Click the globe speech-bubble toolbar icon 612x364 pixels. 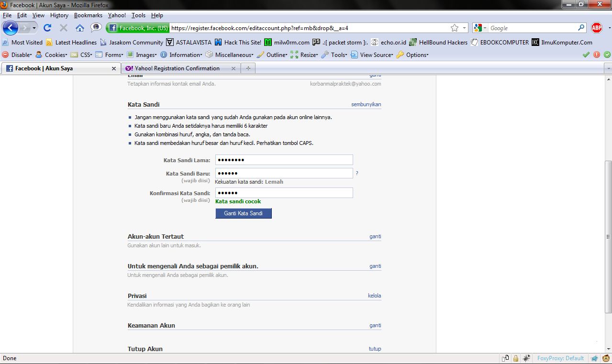(96, 28)
